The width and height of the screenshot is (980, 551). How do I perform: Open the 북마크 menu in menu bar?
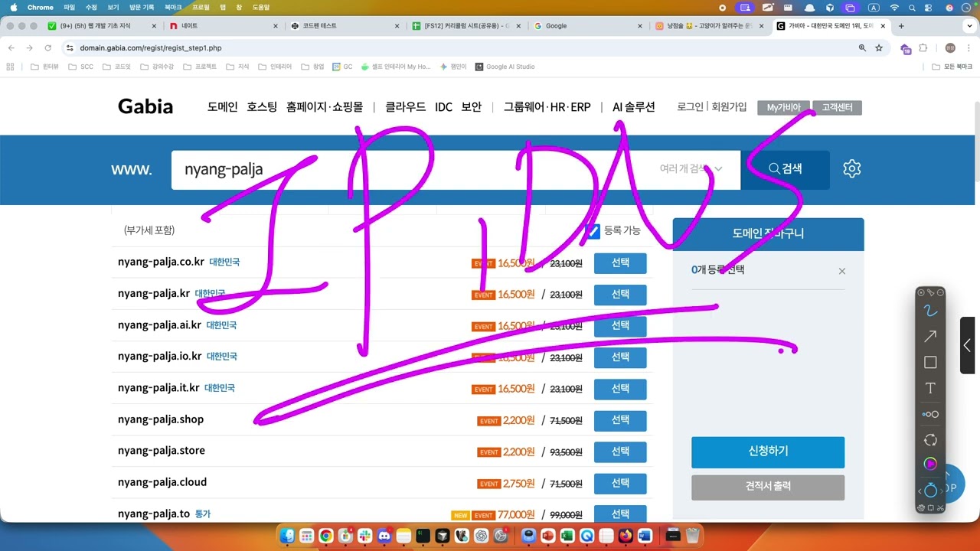point(173,7)
